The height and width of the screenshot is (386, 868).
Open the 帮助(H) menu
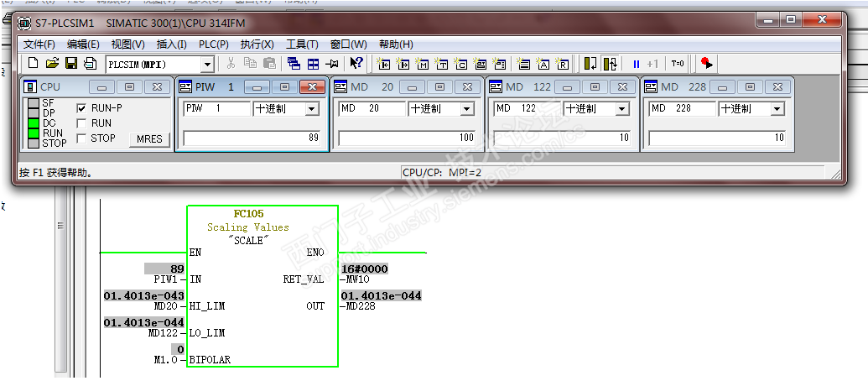tap(396, 44)
